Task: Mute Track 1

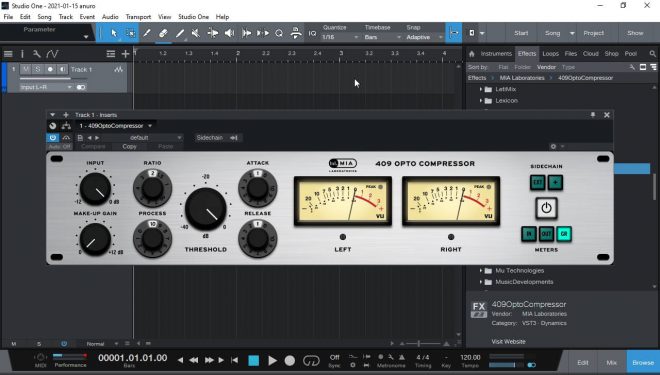Action: 26,69
